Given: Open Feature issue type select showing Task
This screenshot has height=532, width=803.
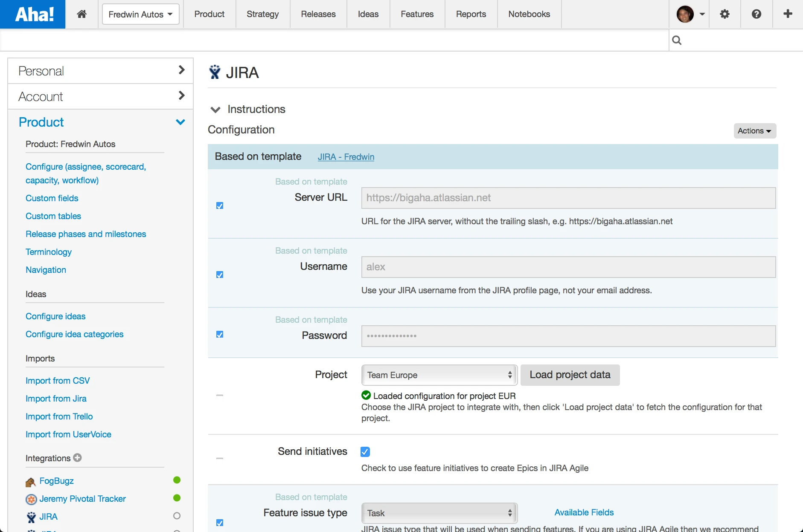Looking at the screenshot, I should 439,513.
